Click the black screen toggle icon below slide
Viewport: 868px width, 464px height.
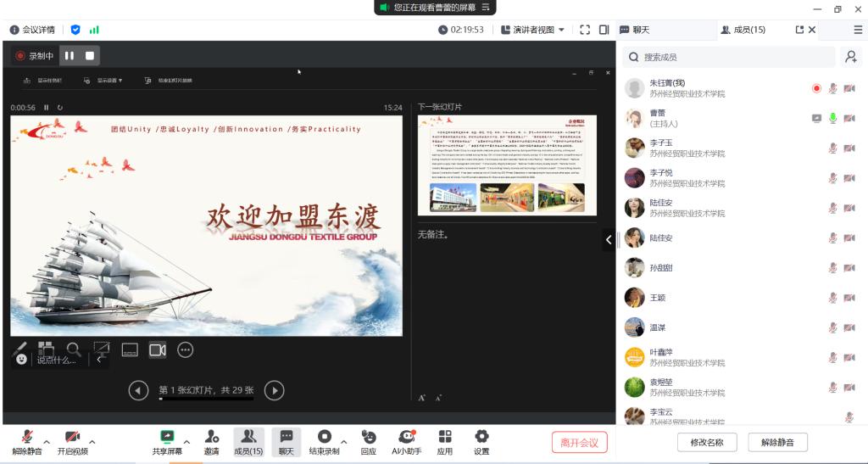(x=102, y=349)
